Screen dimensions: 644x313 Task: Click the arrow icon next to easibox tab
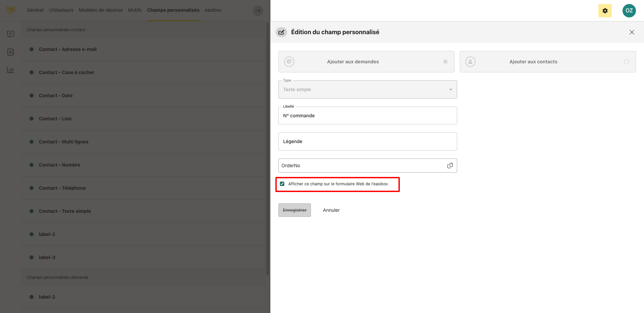point(258,11)
